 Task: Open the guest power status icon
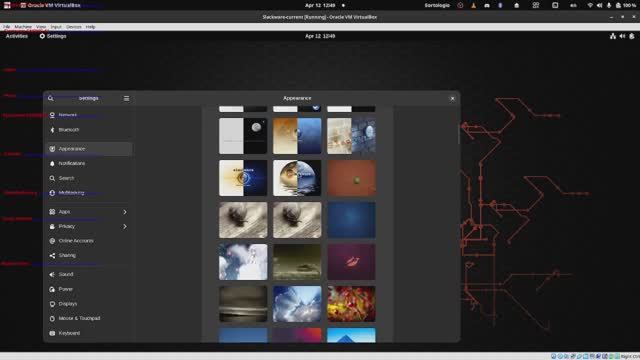point(632,36)
